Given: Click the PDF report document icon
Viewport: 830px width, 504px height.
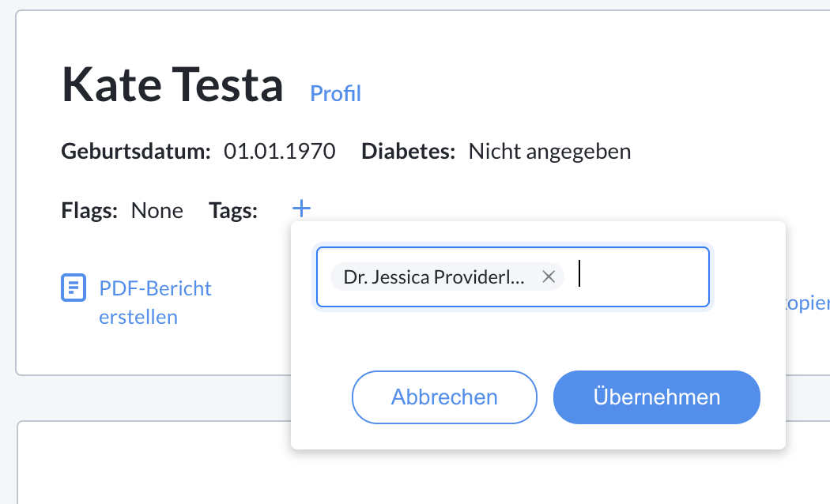Looking at the screenshot, I should pos(73,288).
